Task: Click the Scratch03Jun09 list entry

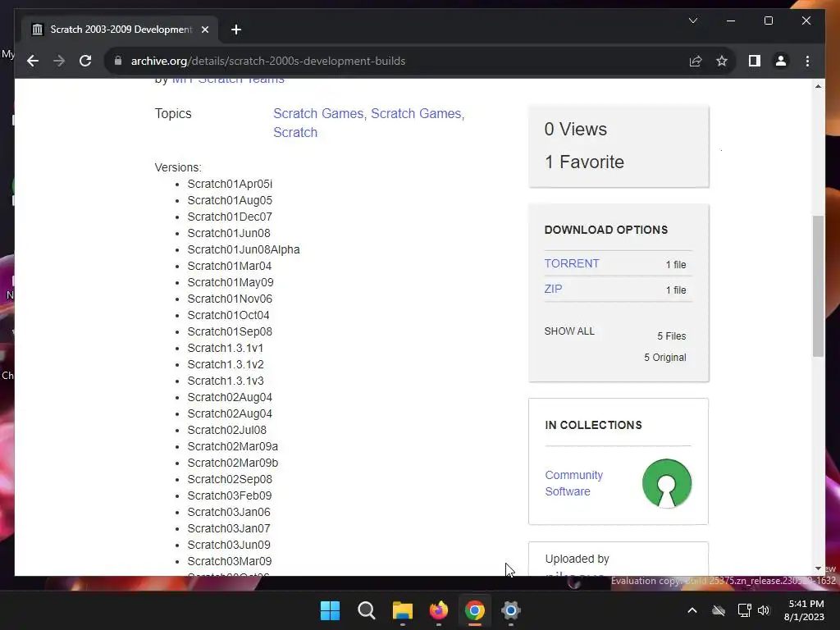Action: coord(229,545)
